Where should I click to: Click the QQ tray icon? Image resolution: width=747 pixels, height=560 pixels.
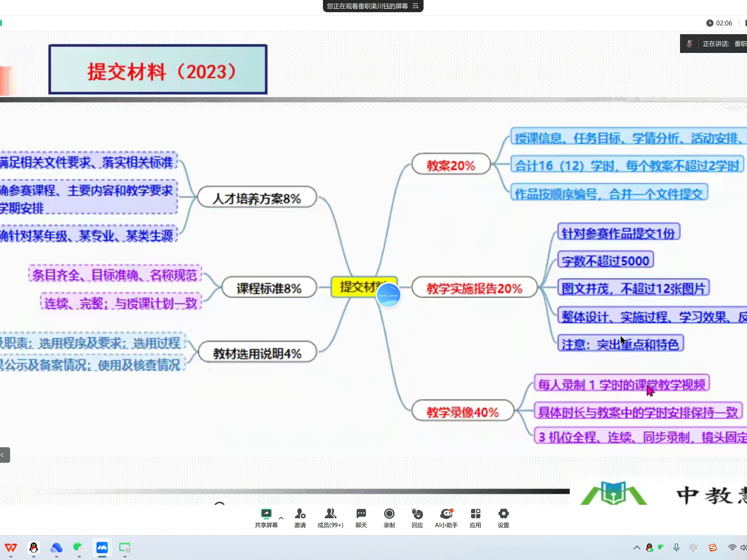649,548
